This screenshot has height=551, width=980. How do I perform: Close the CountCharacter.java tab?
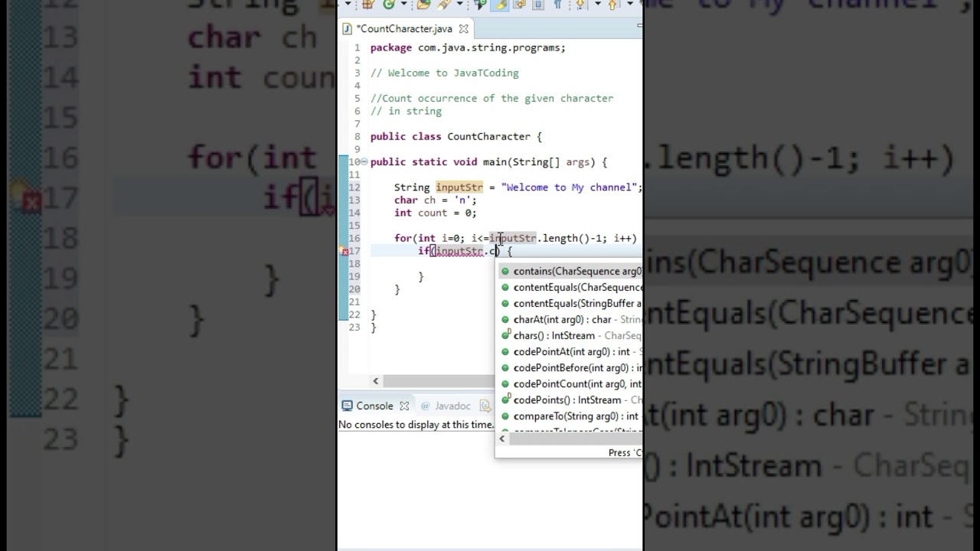462,29
